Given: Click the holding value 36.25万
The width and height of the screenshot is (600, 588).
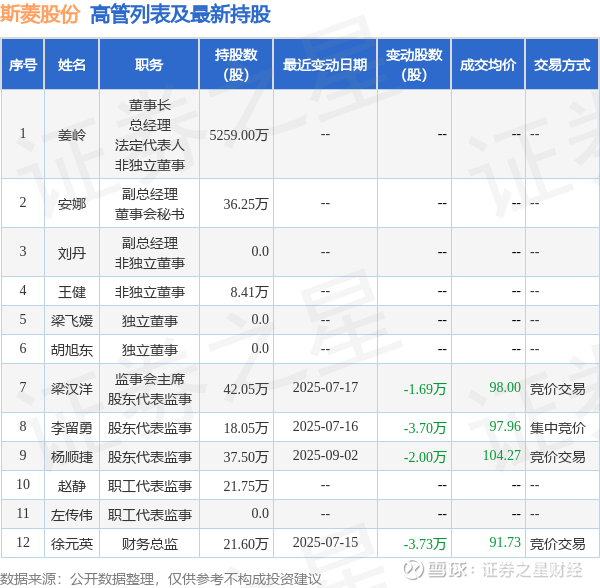Looking at the screenshot, I should pos(246,204).
